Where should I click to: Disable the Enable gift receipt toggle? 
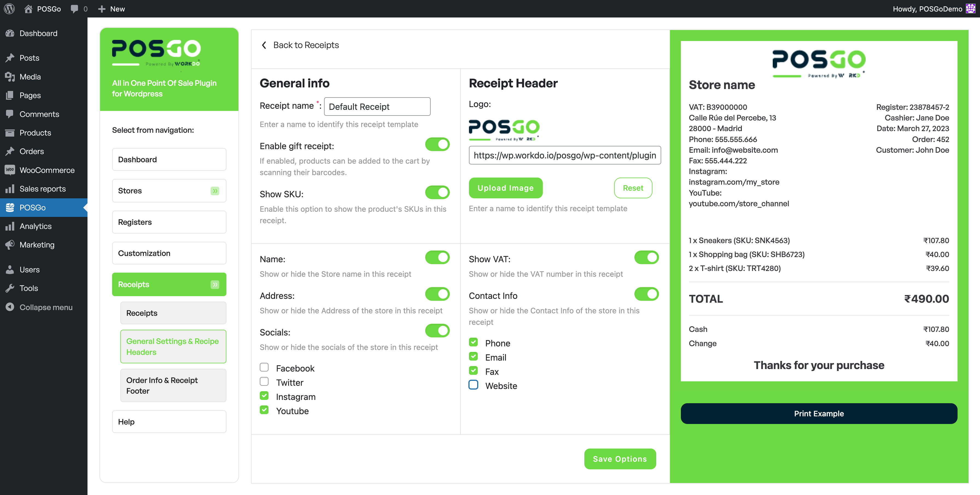[x=437, y=145]
